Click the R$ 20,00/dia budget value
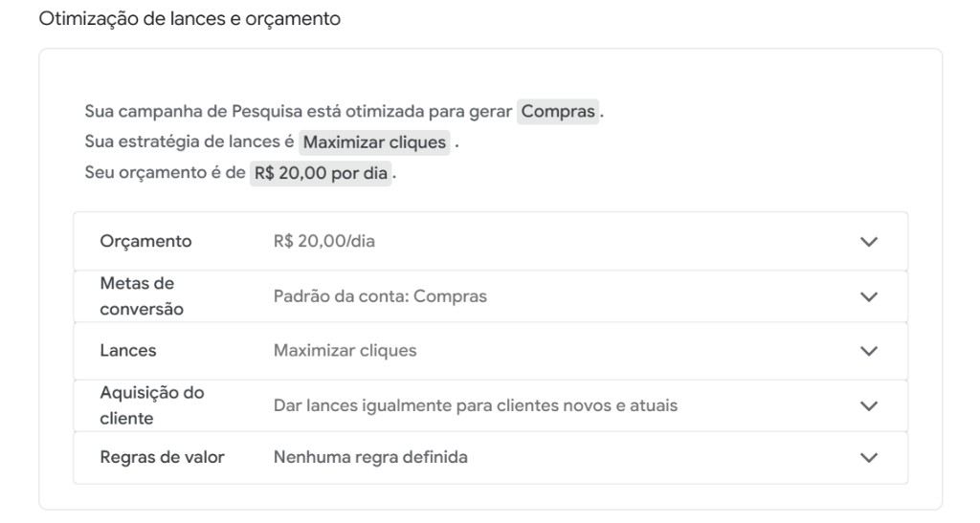The image size is (980, 523). (323, 241)
